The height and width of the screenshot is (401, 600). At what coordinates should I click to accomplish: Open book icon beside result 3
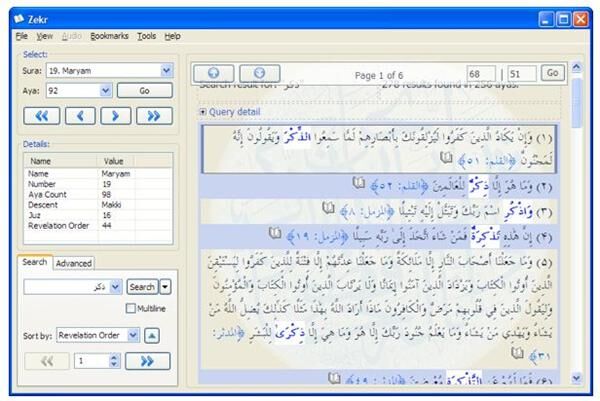(x=328, y=209)
